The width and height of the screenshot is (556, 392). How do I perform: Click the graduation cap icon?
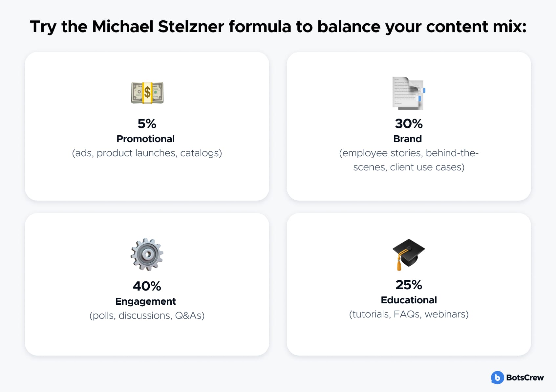409,254
